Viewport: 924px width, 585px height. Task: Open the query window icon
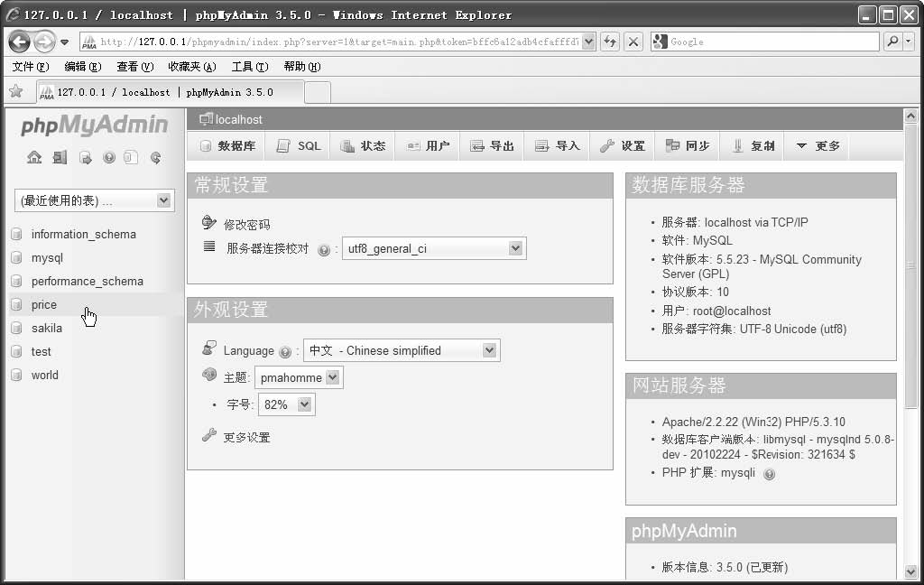[85, 158]
